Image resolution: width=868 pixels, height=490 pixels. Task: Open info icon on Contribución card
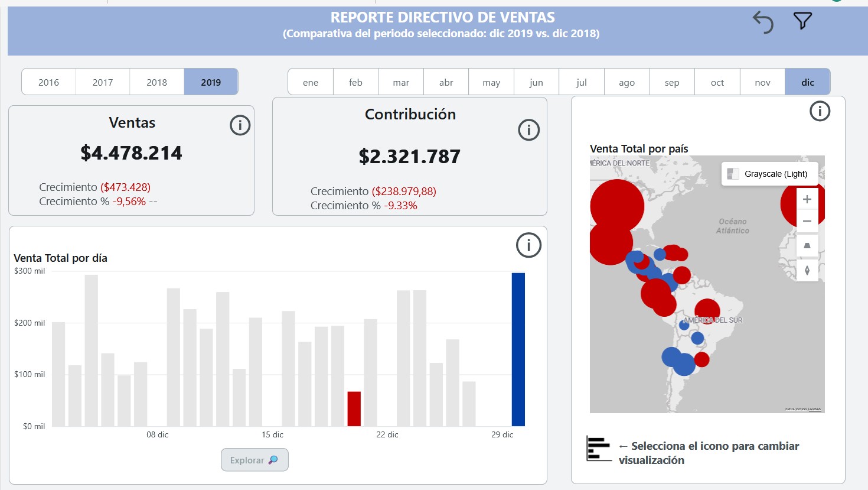528,130
